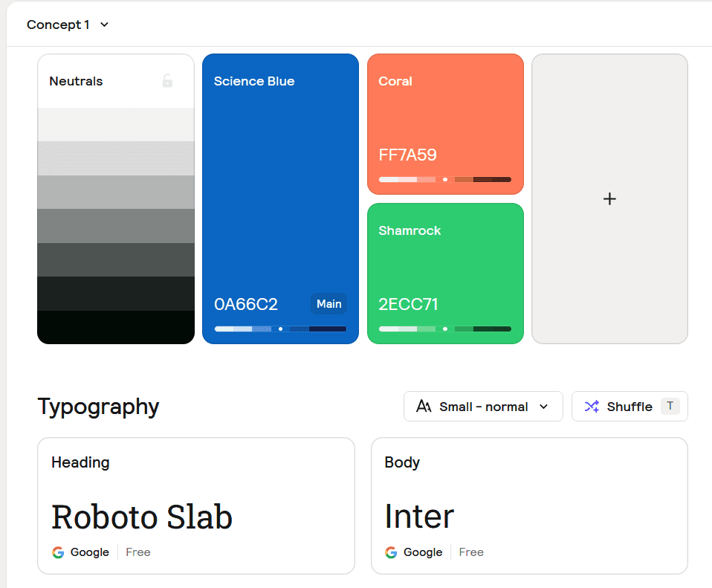Click the Google logo under Roboto Slab
Viewport: 712px width, 588px height.
point(58,552)
